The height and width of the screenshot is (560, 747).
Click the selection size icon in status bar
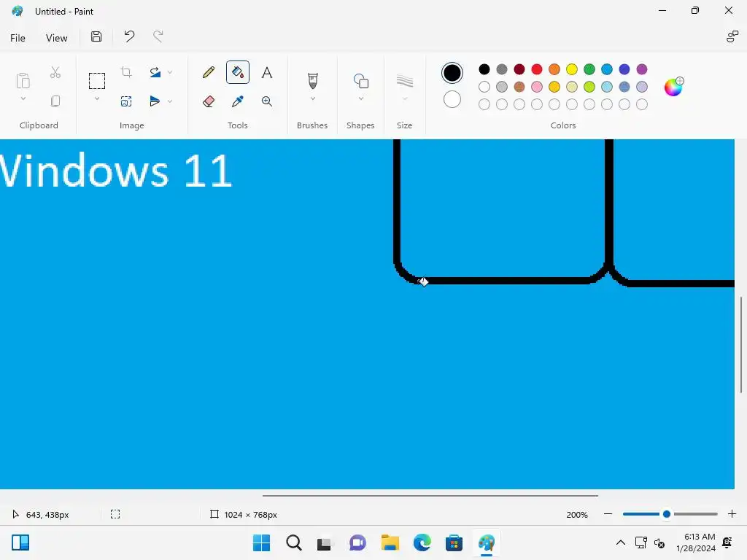pos(115,514)
